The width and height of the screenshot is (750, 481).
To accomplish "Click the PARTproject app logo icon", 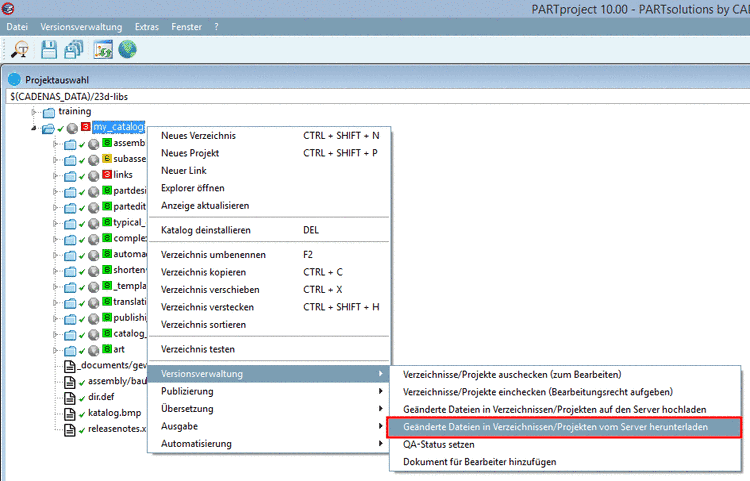I will (8, 8).
